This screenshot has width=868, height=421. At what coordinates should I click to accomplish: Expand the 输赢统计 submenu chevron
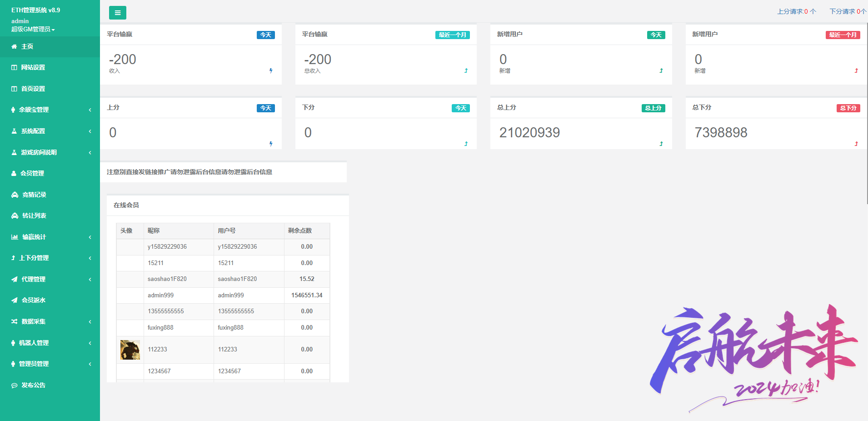90,237
